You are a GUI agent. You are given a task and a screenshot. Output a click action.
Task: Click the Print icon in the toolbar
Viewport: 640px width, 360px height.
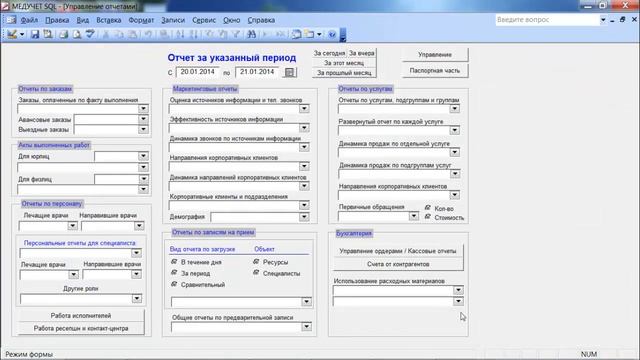(x=63, y=35)
